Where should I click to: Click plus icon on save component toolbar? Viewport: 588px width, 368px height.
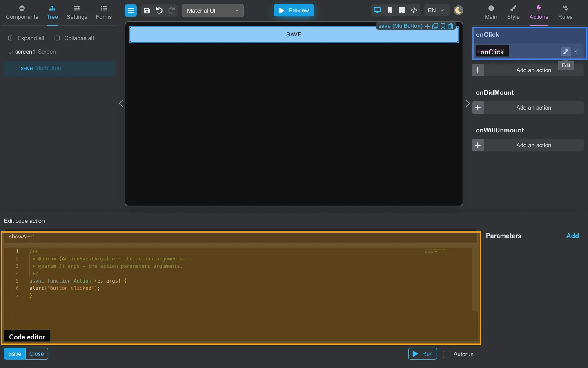click(428, 26)
